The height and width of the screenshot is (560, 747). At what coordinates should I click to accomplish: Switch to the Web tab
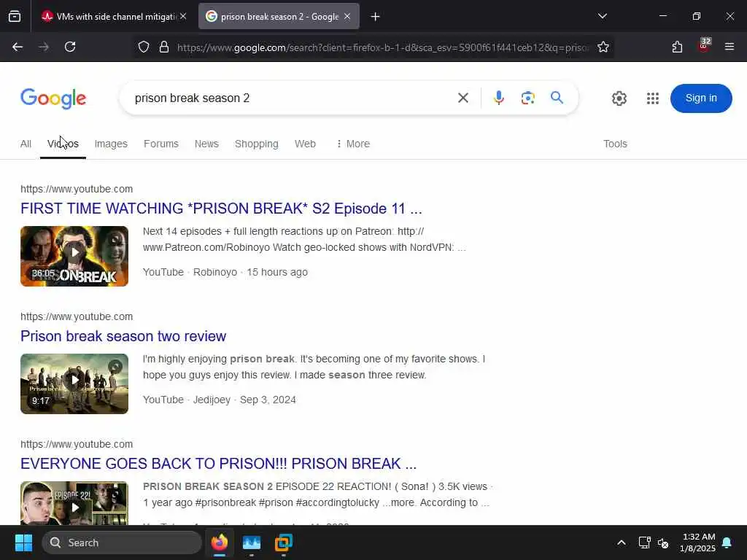point(305,144)
